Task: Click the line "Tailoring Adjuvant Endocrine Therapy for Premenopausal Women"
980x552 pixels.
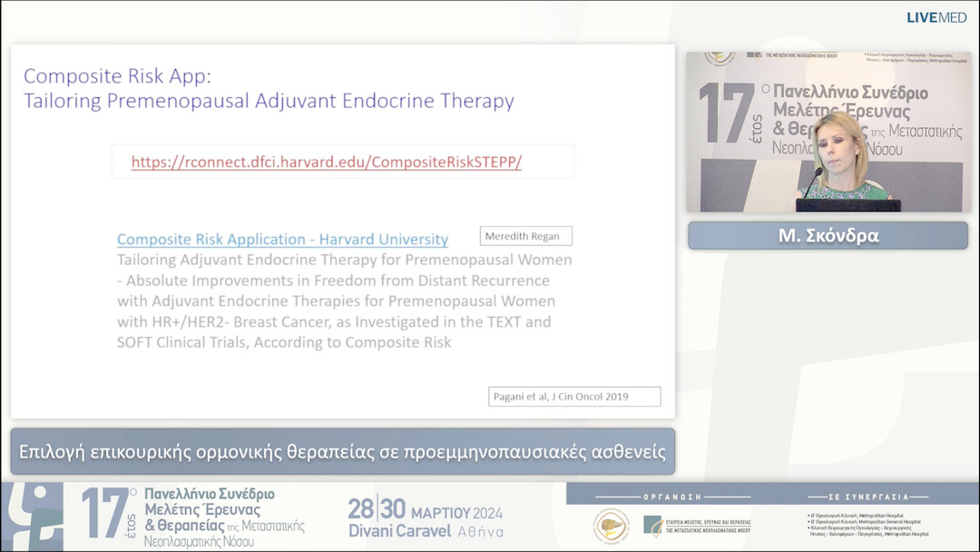Action: pyautogui.click(x=345, y=260)
